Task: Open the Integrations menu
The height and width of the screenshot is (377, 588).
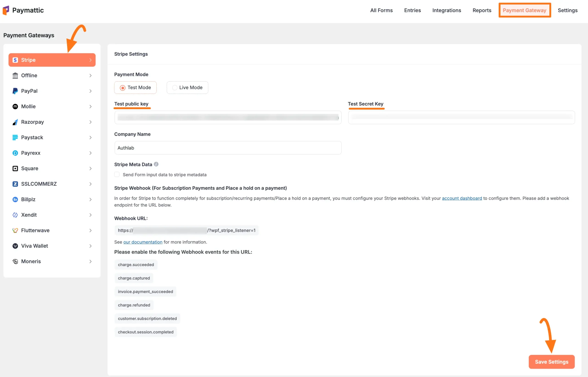Action: [446, 10]
